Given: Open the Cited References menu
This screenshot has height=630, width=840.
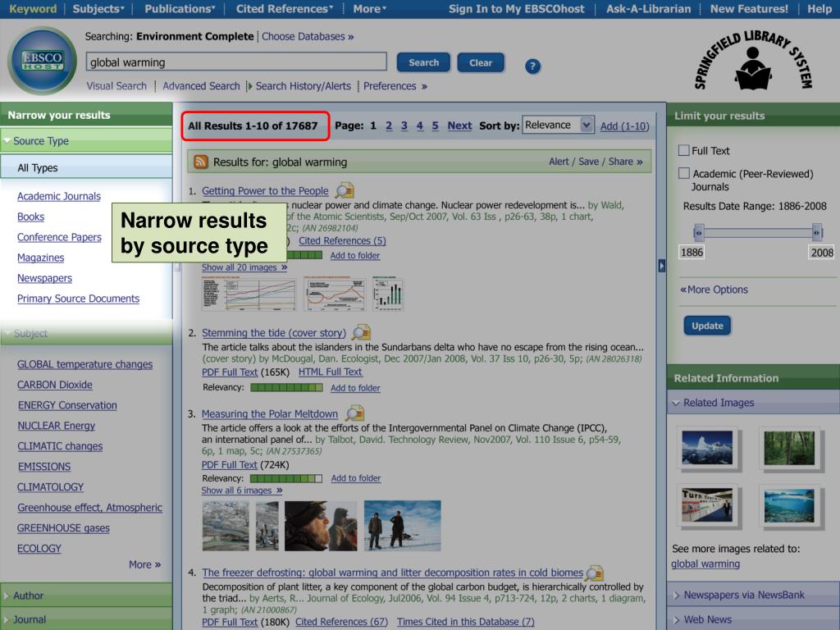Looking at the screenshot, I should 285,8.
